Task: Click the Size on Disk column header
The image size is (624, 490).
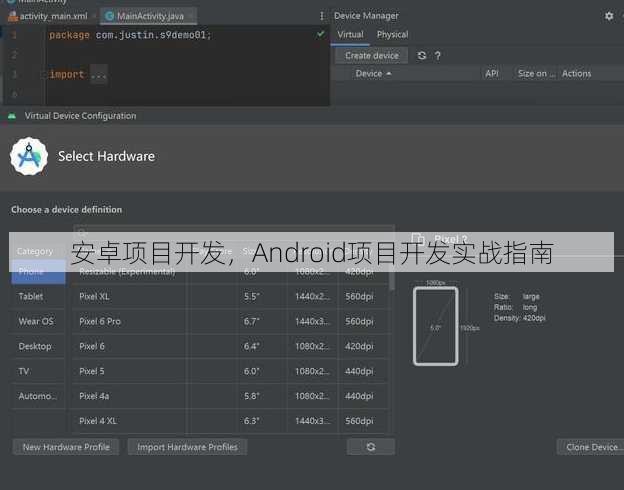Action: 536,74
